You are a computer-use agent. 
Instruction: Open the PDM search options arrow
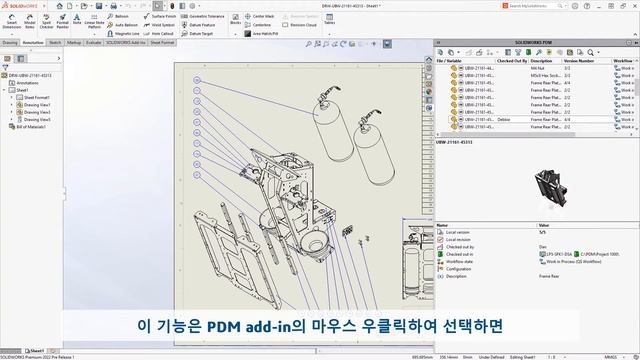click(x=598, y=52)
